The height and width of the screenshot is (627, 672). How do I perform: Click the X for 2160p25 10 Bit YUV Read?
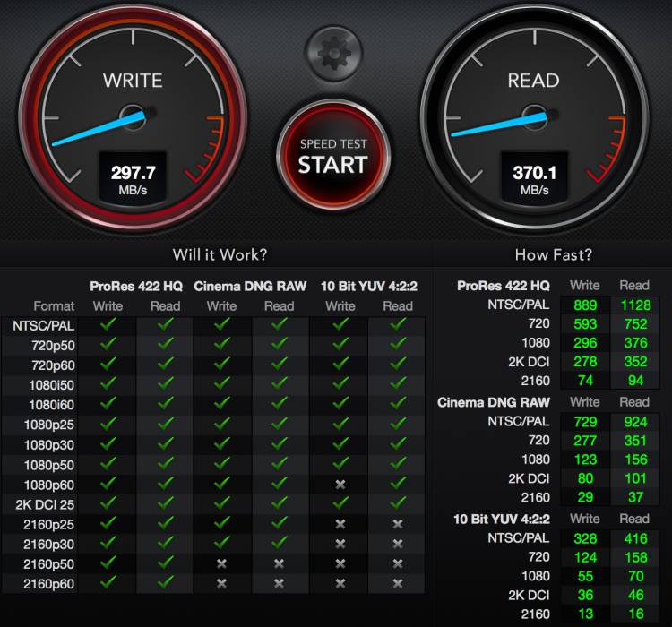(398, 524)
